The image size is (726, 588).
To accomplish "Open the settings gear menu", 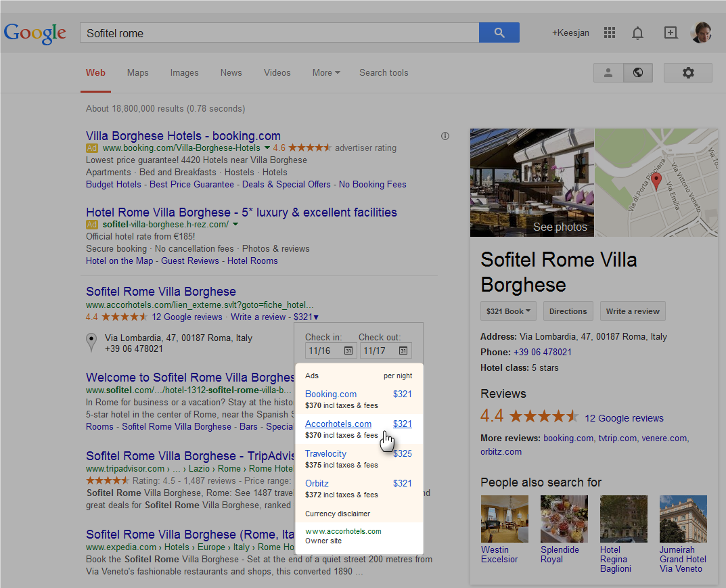I will (x=688, y=72).
